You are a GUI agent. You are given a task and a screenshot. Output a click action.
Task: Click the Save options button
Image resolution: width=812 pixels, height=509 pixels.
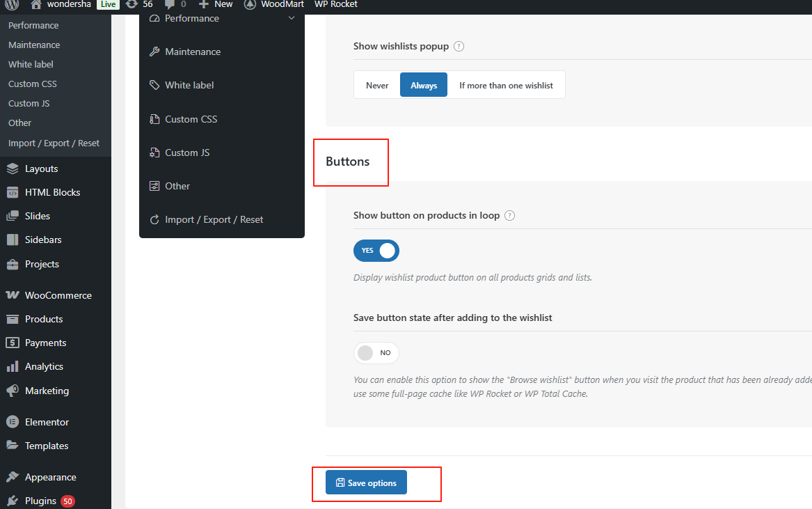[x=366, y=483]
